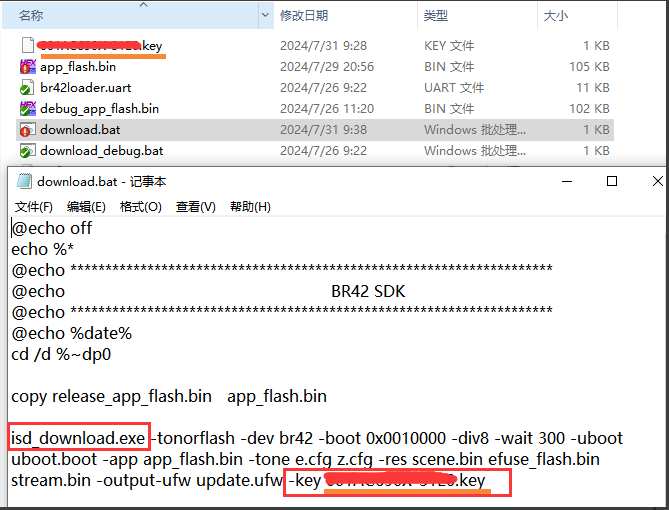This screenshot has width=669, height=510.
Task: Open the 帮助(H) menu in Notepad
Action: (250, 207)
